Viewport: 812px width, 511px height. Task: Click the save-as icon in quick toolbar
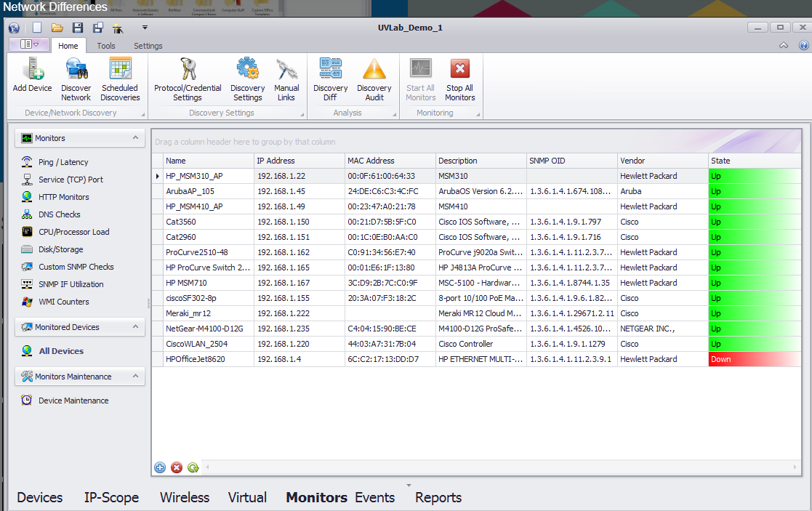(x=98, y=28)
